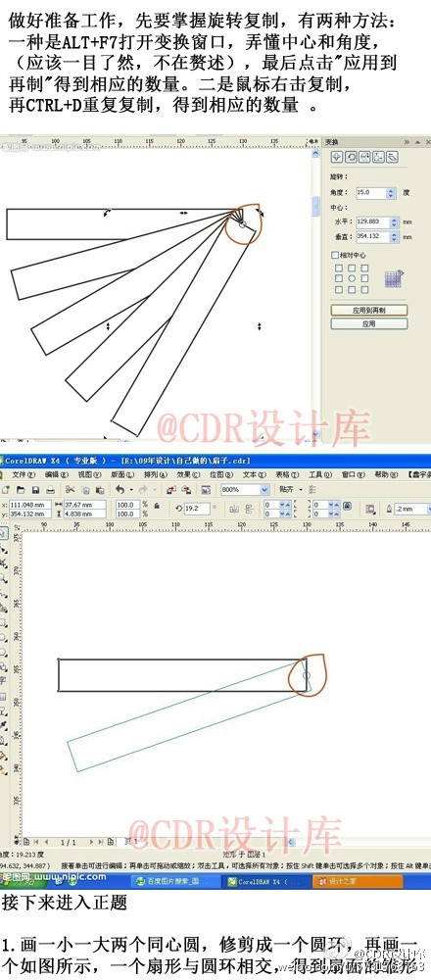Go to first page navigation arrow
The width and height of the screenshot is (431, 980).
(x=35, y=842)
